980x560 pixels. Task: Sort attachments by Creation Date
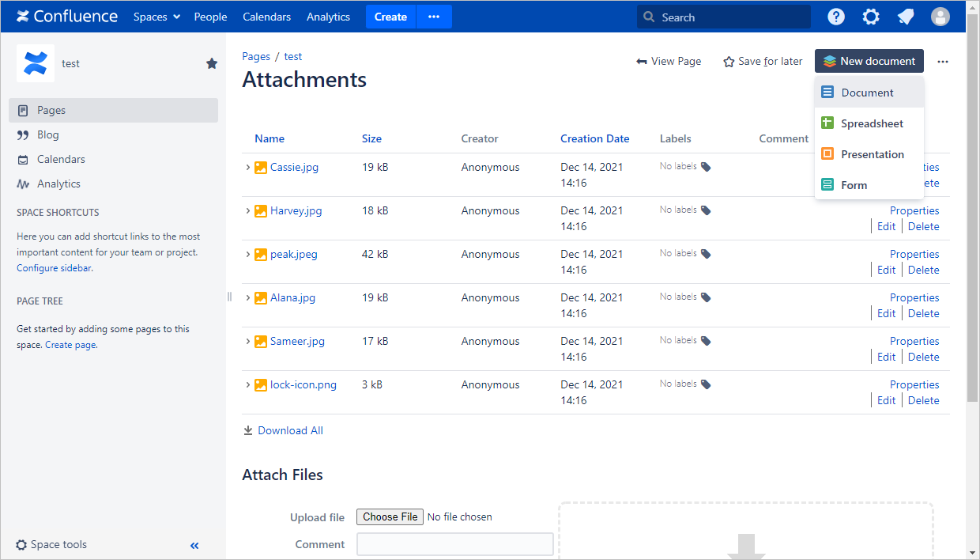[594, 138]
